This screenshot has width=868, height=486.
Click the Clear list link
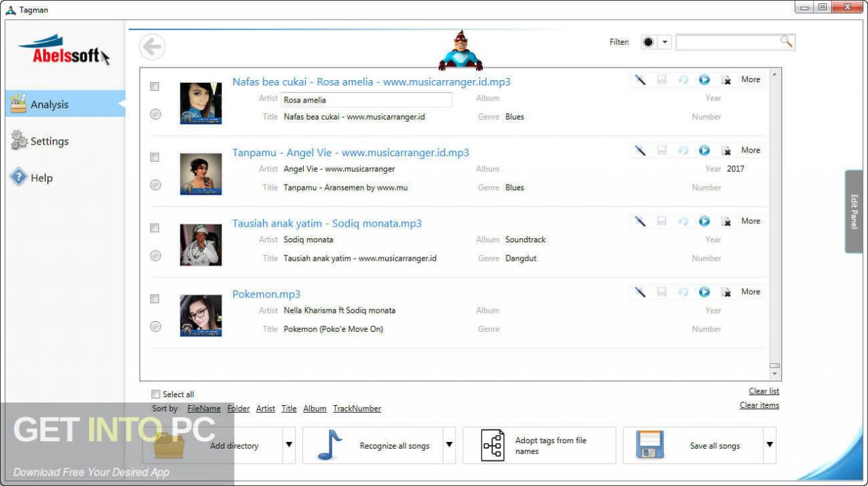[x=764, y=391]
